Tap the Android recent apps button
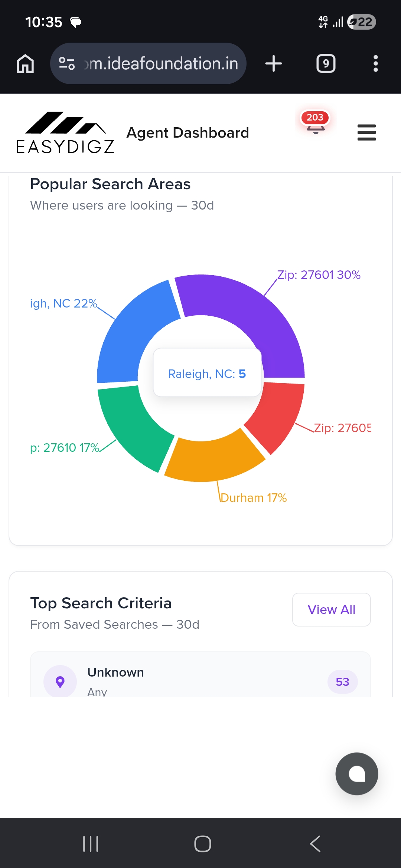The height and width of the screenshot is (868, 401). pos(91,844)
